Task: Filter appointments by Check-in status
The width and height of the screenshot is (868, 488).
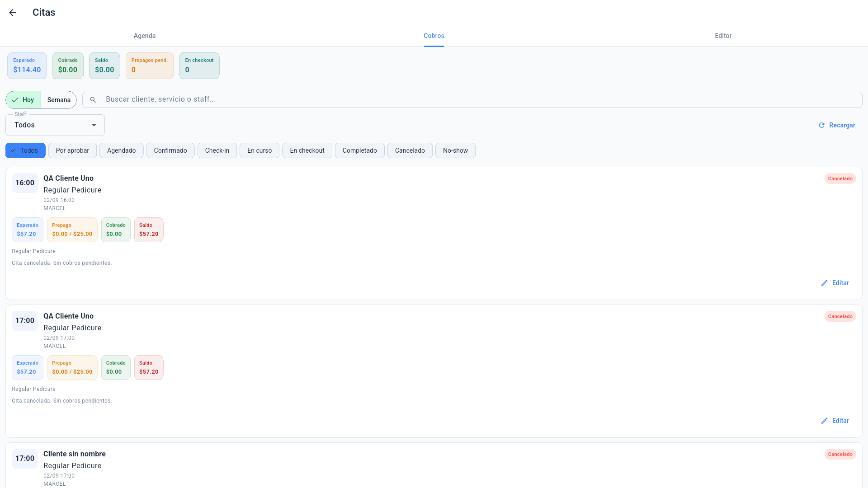Action: click(x=217, y=150)
